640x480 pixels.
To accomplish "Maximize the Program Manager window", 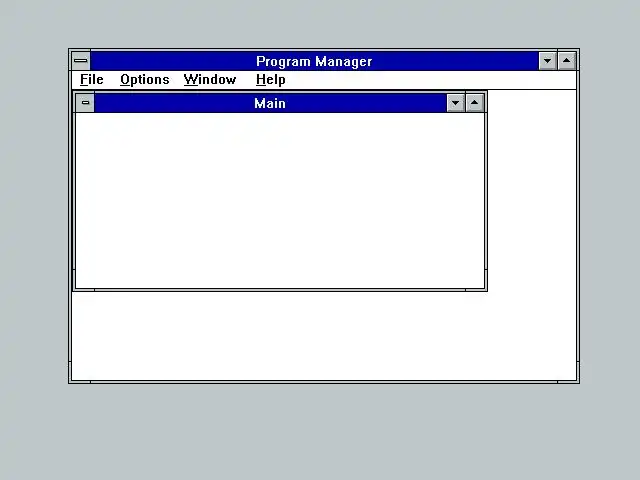I will click(x=567, y=61).
